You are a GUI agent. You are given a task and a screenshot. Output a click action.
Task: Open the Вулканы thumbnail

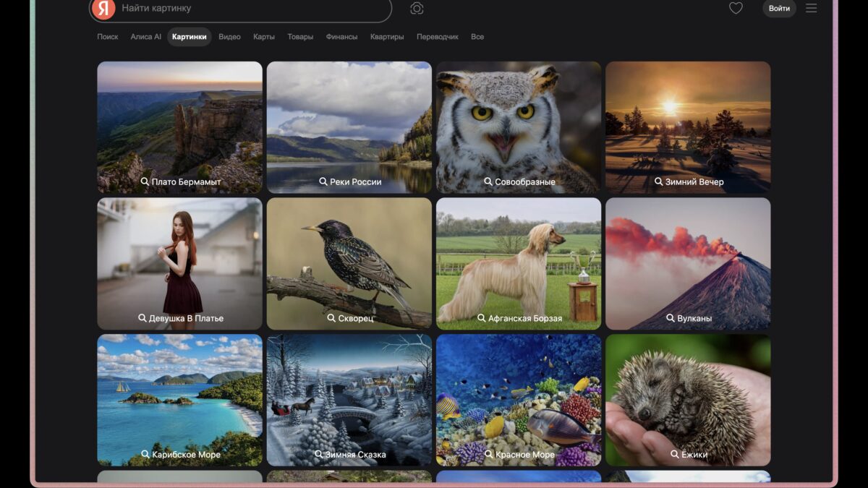point(688,264)
